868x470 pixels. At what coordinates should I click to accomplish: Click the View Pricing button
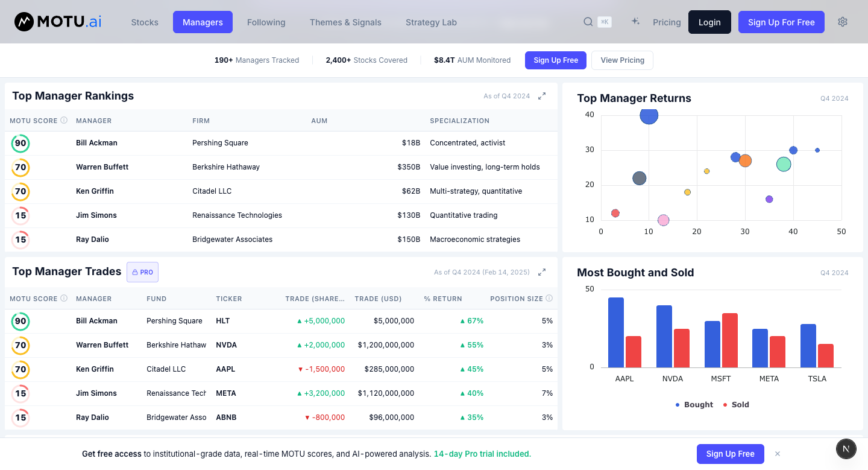[x=622, y=60]
